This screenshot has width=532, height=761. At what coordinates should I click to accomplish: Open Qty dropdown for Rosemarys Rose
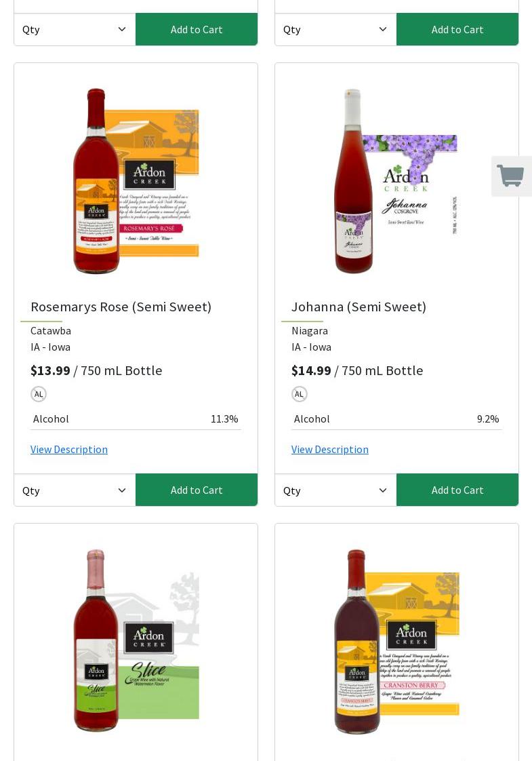tap(75, 490)
